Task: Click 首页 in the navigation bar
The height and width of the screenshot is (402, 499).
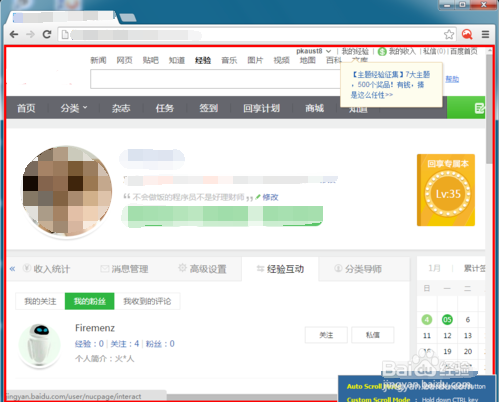Action: click(26, 108)
